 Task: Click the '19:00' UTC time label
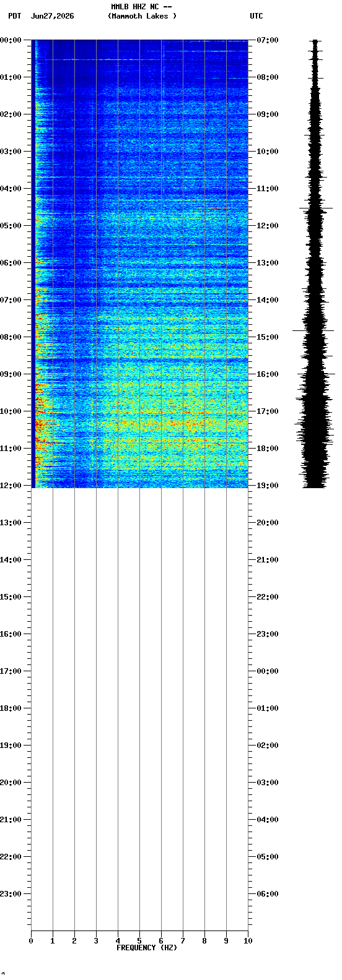click(268, 486)
